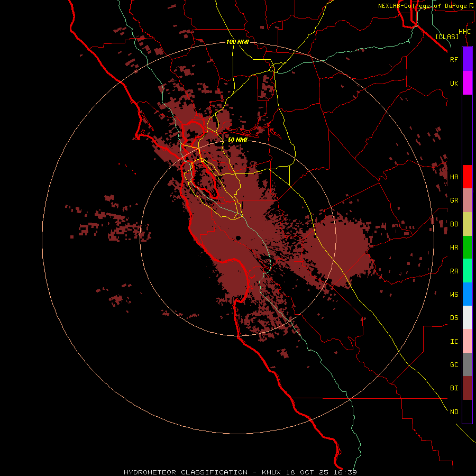Click the DS white legend swatch
The width and height of the screenshot is (476, 476).
[467, 317]
